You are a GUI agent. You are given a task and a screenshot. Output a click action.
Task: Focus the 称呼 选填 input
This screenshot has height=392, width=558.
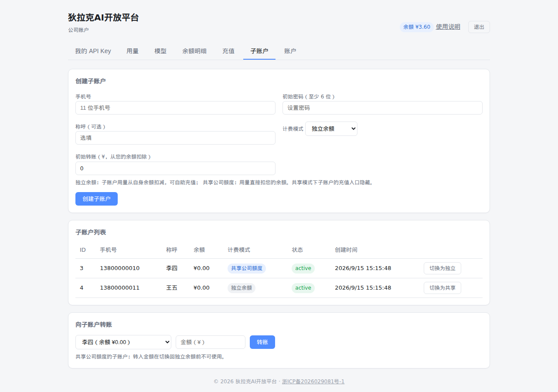(x=175, y=138)
